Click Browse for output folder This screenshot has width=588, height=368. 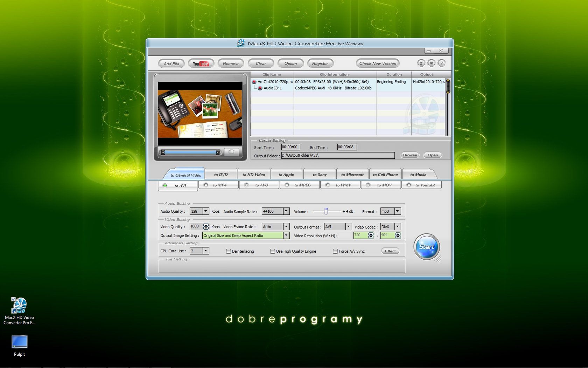(x=410, y=155)
